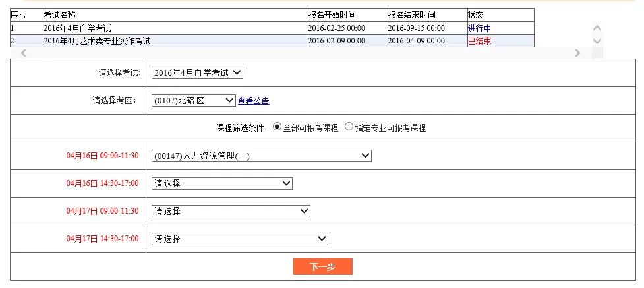The height and width of the screenshot is (288, 644).
Task: Select the 全部可报考课程 radio button
Action: (x=277, y=127)
